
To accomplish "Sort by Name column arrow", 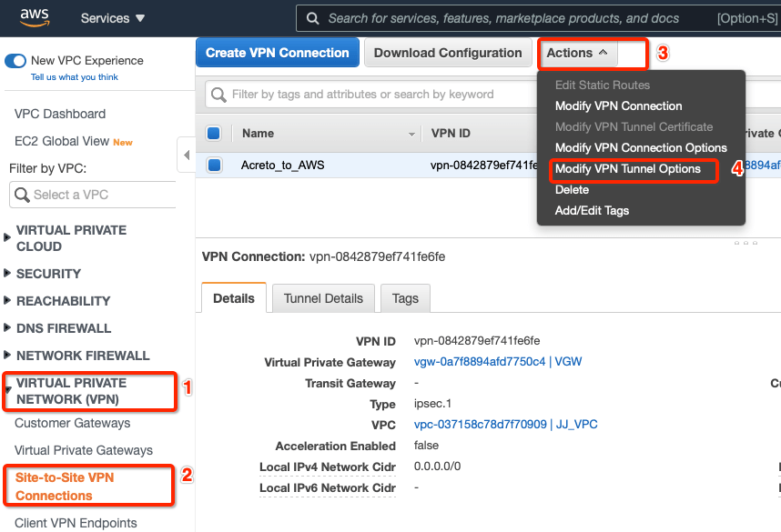I will [411, 135].
